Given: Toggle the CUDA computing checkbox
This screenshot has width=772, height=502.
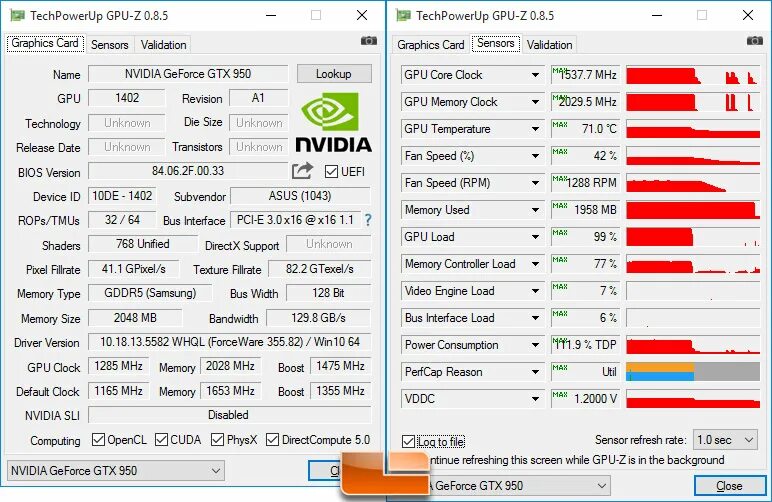Looking at the screenshot, I should pyautogui.click(x=161, y=439).
